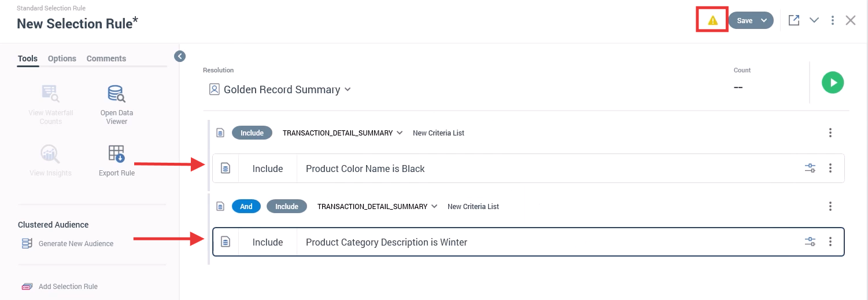Open the Save button dropdown arrow
This screenshot has height=300, width=868.
(764, 20)
